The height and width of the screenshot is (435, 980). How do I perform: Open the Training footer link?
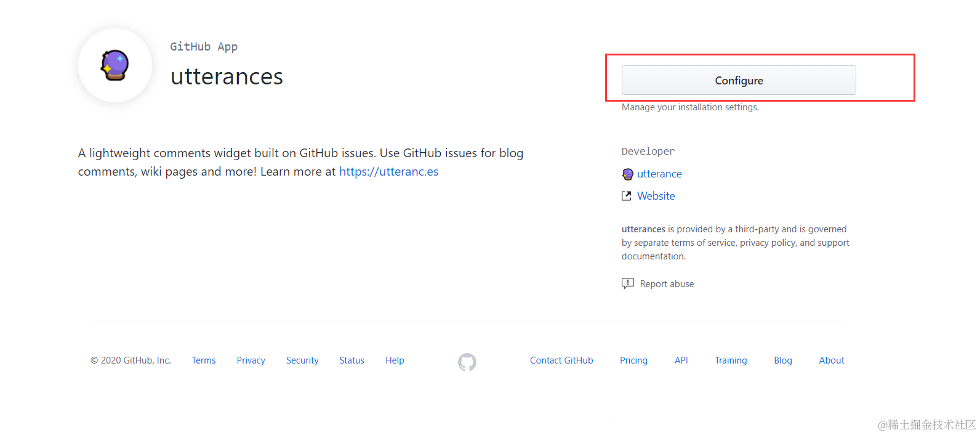[731, 360]
